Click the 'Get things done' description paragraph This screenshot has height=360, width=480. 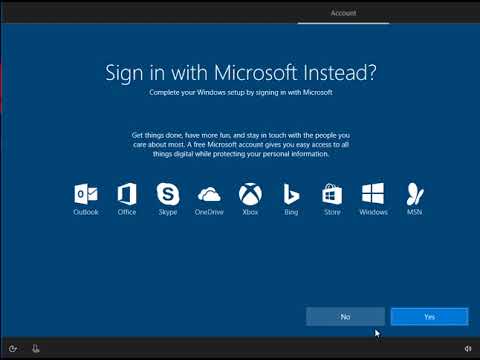click(241, 145)
